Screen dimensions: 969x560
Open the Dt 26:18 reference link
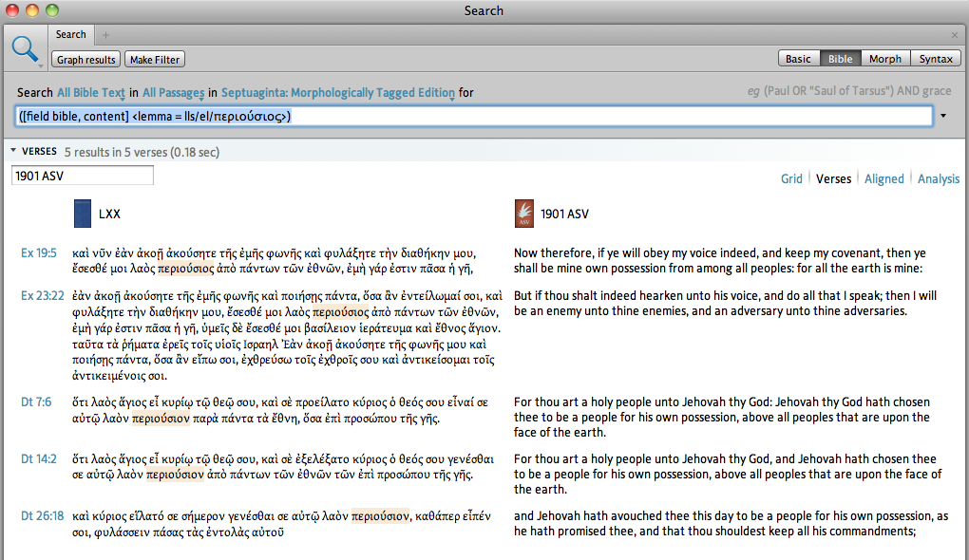click(42, 515)
